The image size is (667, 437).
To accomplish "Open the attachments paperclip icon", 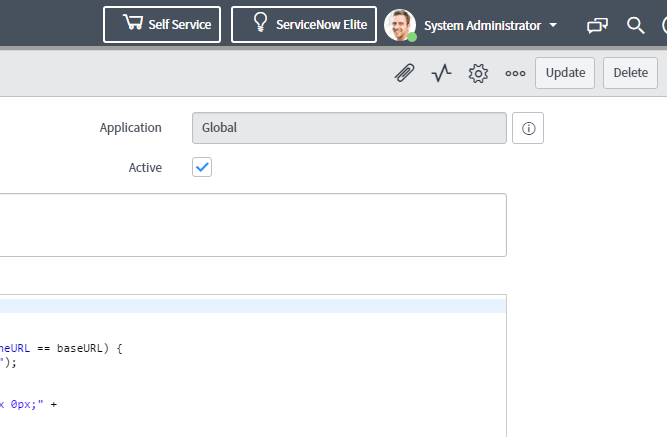I will tap(404, 73).
